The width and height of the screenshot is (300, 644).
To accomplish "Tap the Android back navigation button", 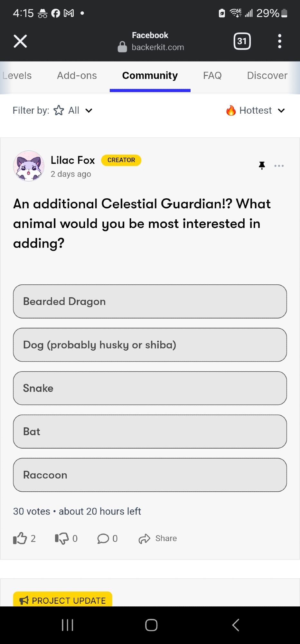I will click(236, 625).
